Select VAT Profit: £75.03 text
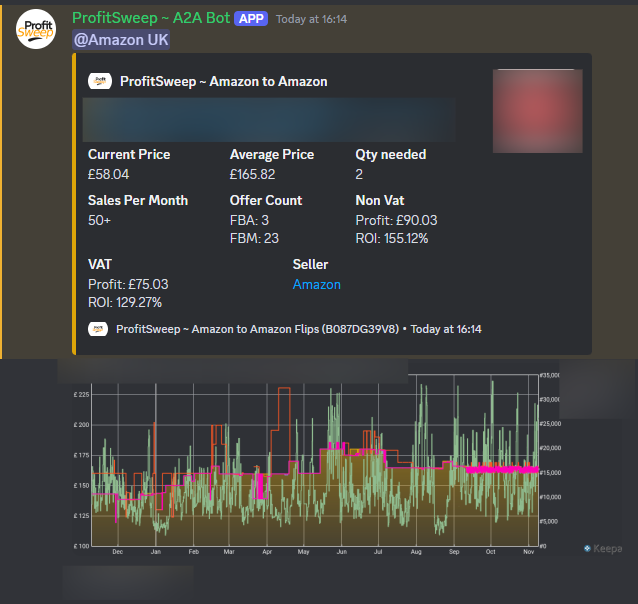Viewport: 638px width, 604px height. click(x=128, y=284)
